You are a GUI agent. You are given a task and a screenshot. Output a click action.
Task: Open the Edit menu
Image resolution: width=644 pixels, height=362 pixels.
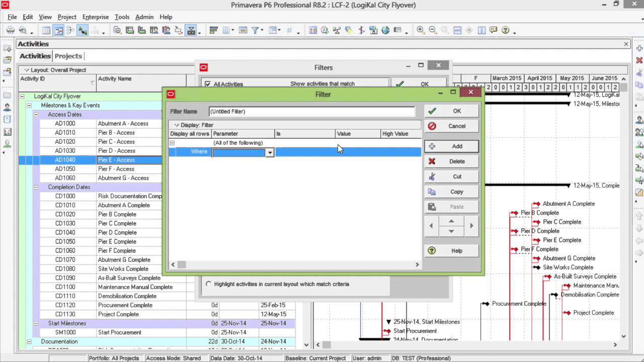click(28, 17)
